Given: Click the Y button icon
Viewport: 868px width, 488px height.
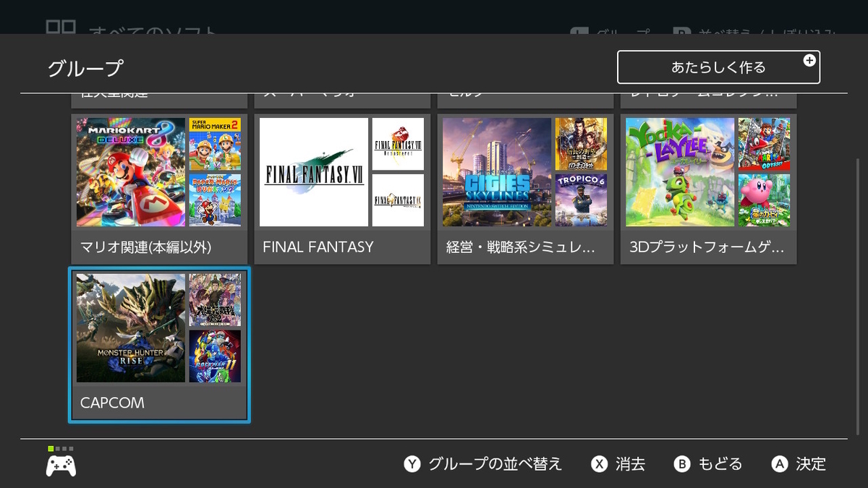Looking at the screenshot, I should 412,464.
